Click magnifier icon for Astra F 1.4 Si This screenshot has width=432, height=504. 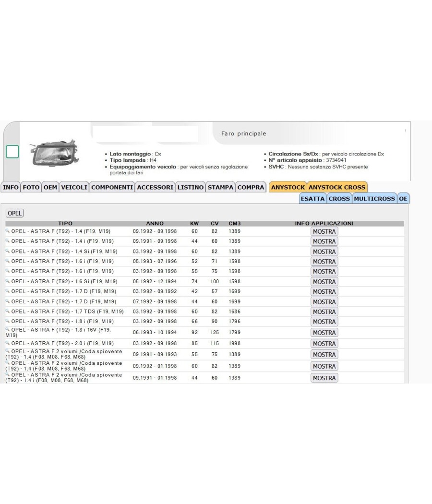pos(7,251)
